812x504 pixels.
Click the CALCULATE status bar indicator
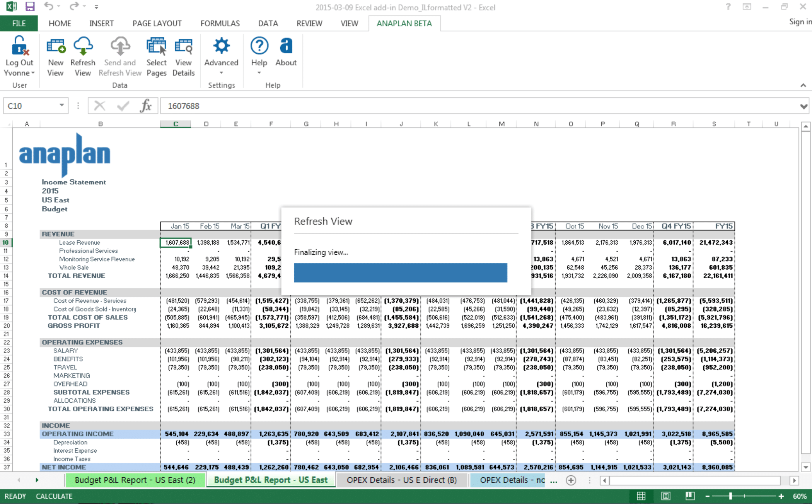click(54, 496)
